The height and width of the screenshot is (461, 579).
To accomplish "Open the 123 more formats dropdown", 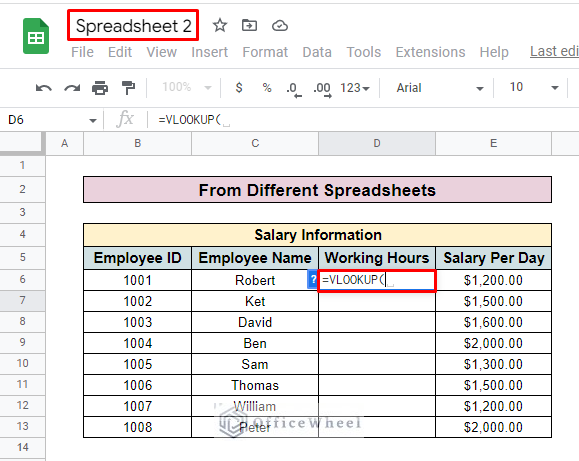I will coord(354,88).
